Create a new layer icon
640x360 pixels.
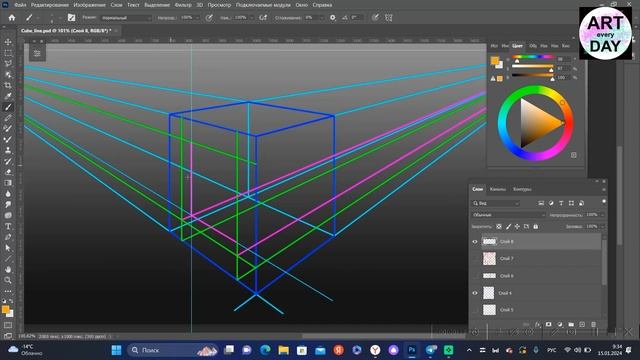coord(582,324)
